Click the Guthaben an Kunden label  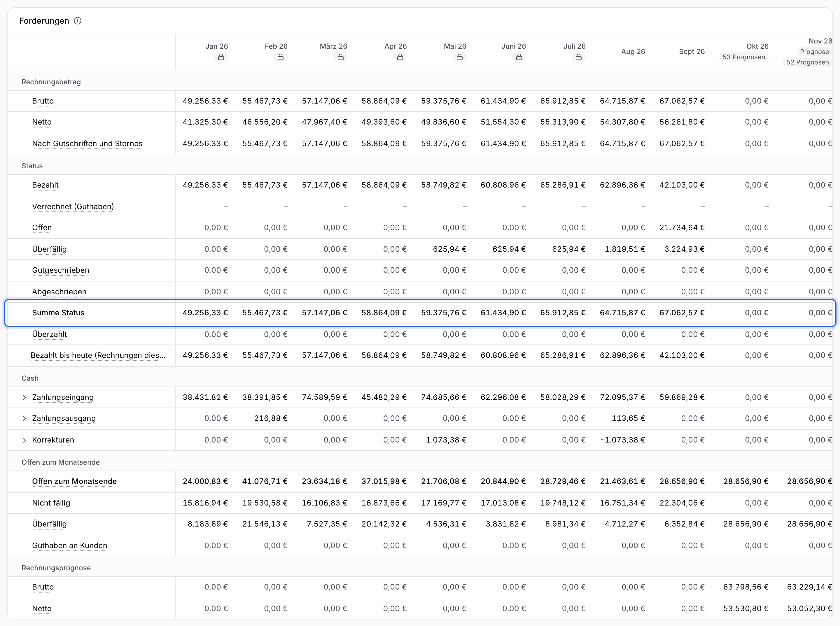pyautogui.click(x=70, y=546)
